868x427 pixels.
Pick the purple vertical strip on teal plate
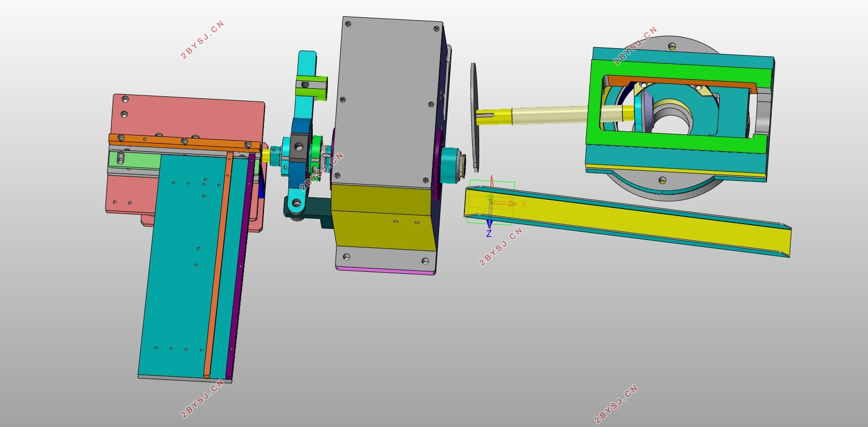pos(240,266)
